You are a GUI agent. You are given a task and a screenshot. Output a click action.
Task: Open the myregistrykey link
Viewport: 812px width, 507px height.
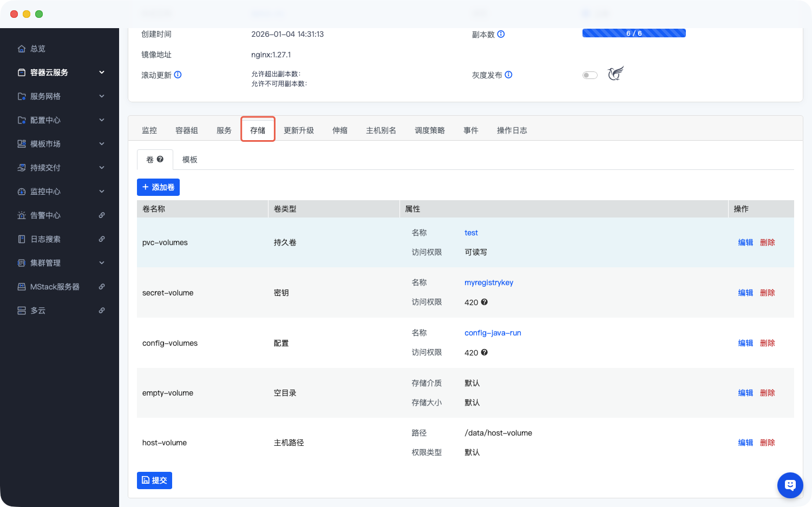(488, 282)
